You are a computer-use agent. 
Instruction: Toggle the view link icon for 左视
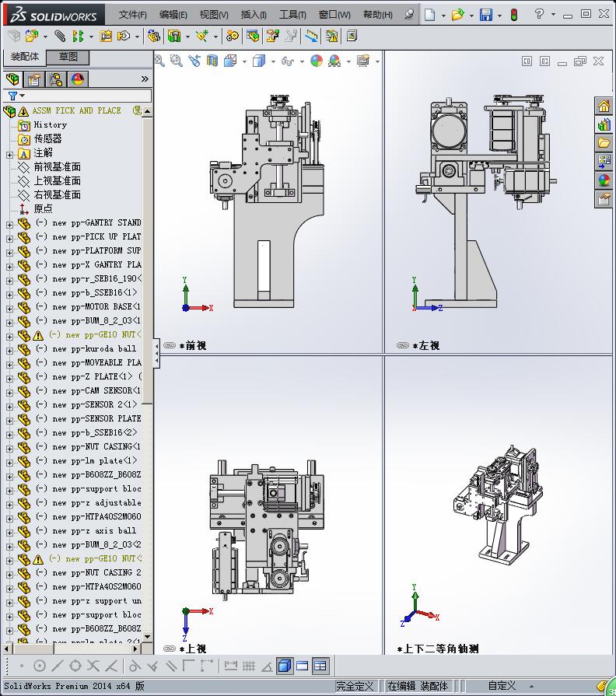coord(403,345)
